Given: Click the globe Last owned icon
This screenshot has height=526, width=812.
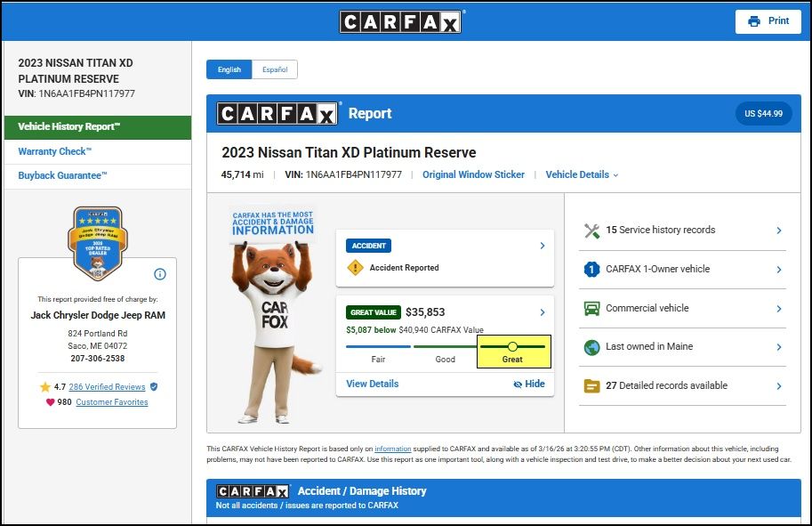Looking at the screenshot, I should click(591, 347).
